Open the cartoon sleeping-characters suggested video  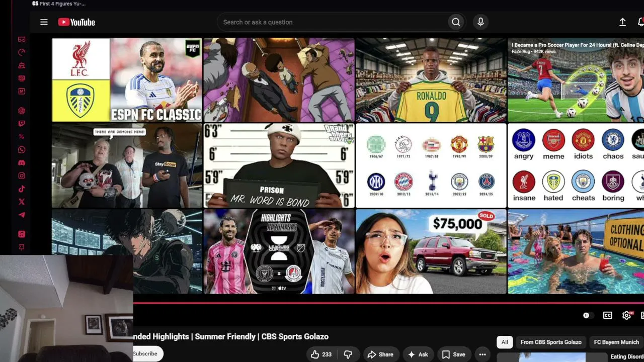279,80
